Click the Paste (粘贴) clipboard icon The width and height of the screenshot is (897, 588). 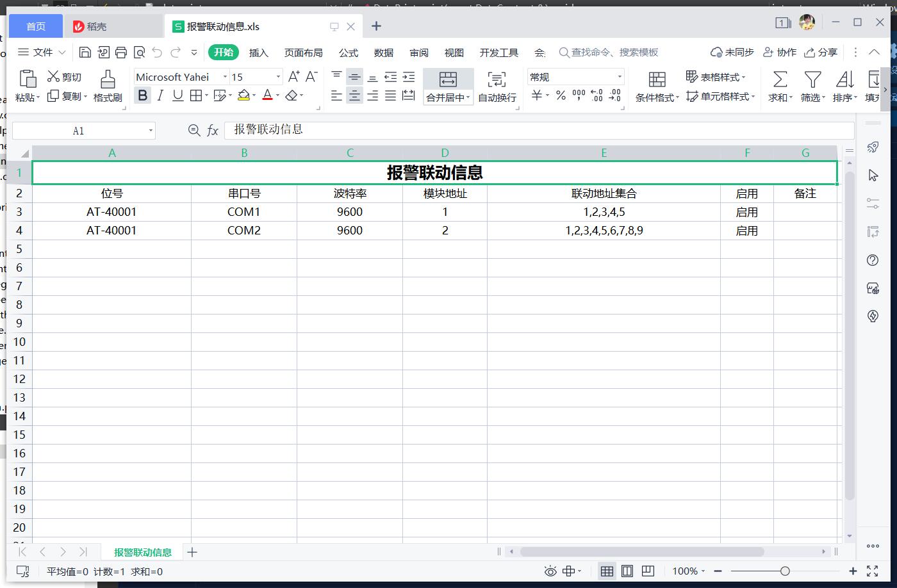(28, 79)
